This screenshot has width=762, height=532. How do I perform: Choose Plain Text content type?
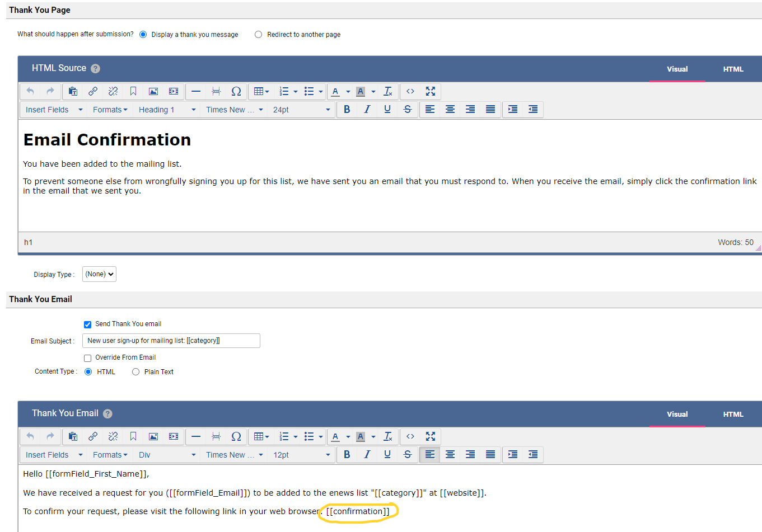(136, 372)
